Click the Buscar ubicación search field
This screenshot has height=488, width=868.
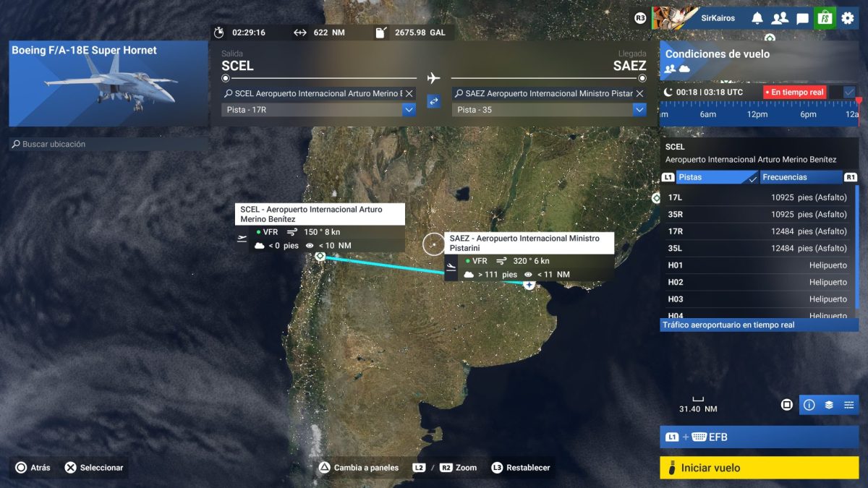(109, 145)
